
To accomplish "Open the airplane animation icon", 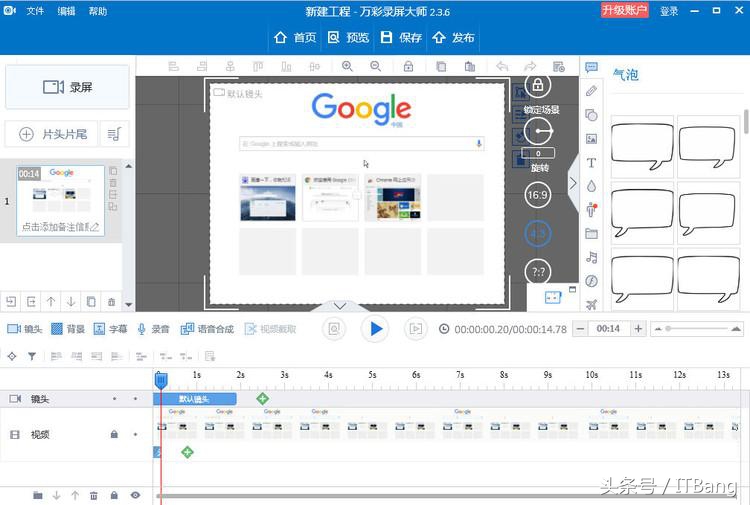I will [592, 304].
